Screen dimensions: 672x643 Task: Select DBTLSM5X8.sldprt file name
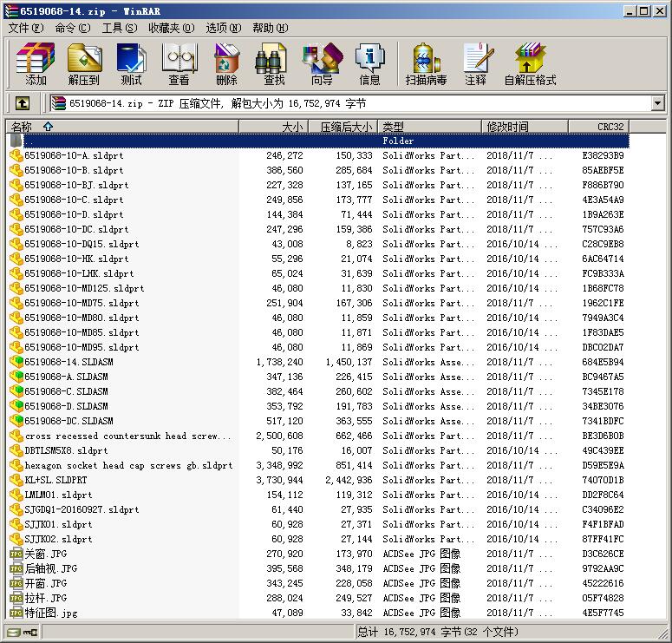66,450
